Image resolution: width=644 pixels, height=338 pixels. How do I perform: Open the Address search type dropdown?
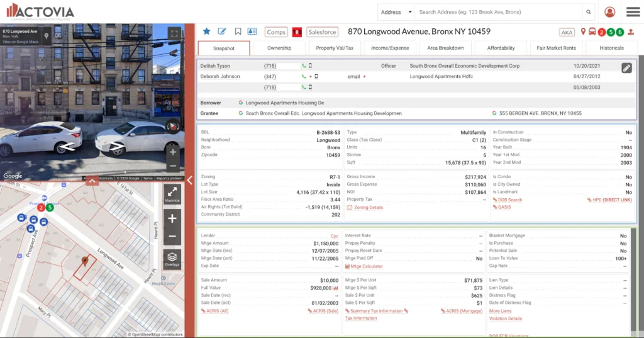[396, 12]
